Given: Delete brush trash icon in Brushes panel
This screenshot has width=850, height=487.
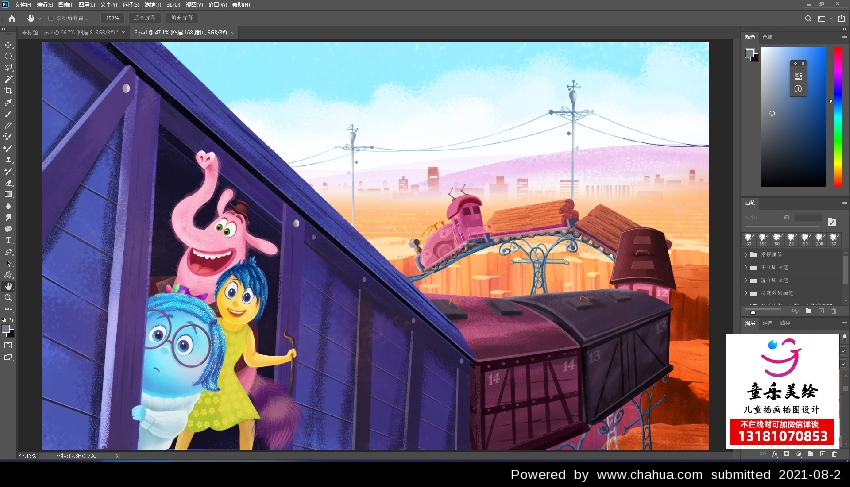Looking at the screenshot, I should pyautogui.click(x=834, y=311).
